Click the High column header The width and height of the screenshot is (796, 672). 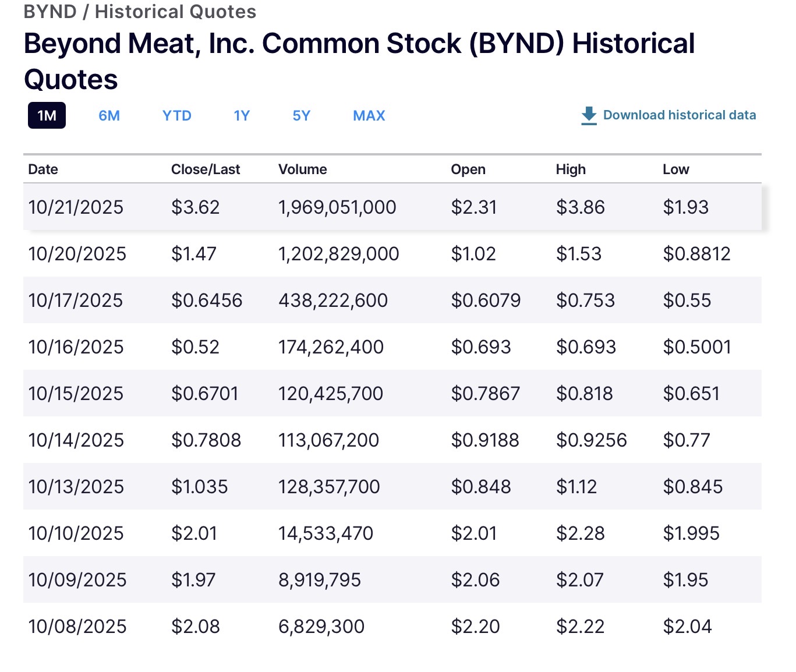pos(570,169)
